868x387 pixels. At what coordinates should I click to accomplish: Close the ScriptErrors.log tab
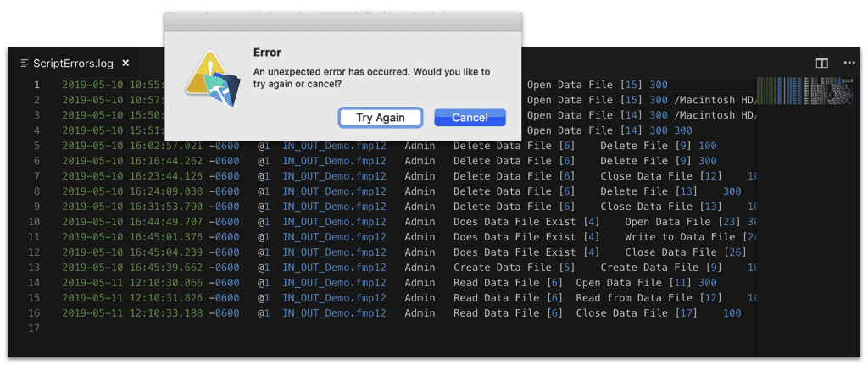(125, 63)
